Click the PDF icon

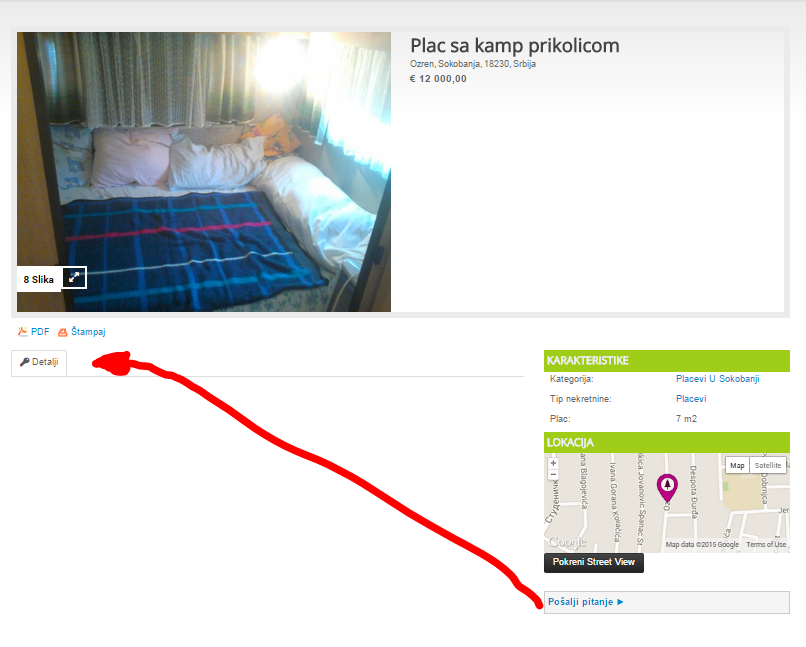(x=23, y=332)
